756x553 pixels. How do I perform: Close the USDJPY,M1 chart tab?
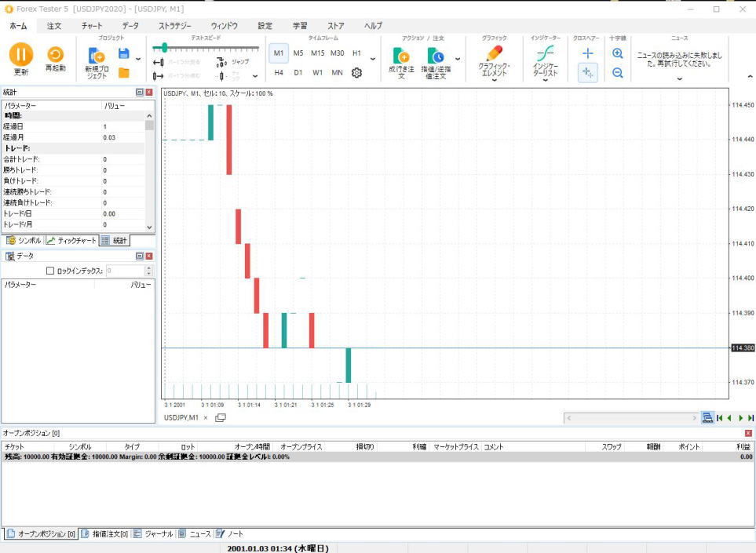[x=206, y=418]
